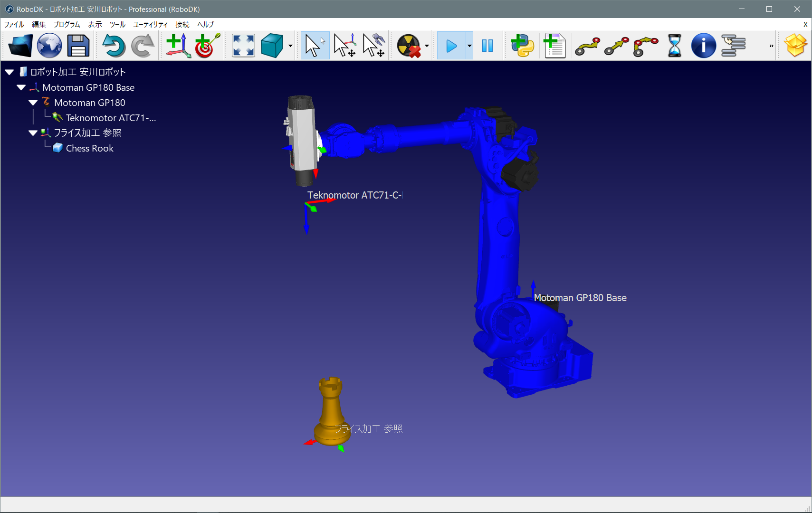The width and height of the screenshot is (812, 513).
Task: Select the Teknomotor ATC71 tool in tree
Action: coord(111,118)
